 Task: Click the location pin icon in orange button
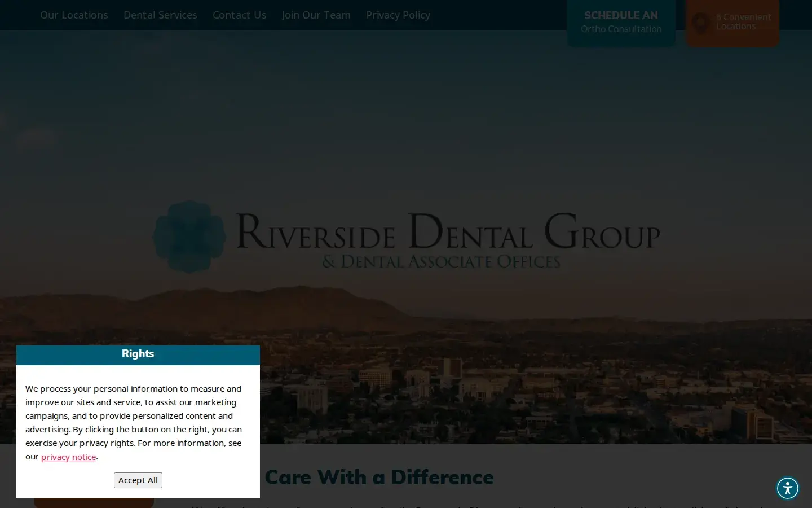click(701, 23)
